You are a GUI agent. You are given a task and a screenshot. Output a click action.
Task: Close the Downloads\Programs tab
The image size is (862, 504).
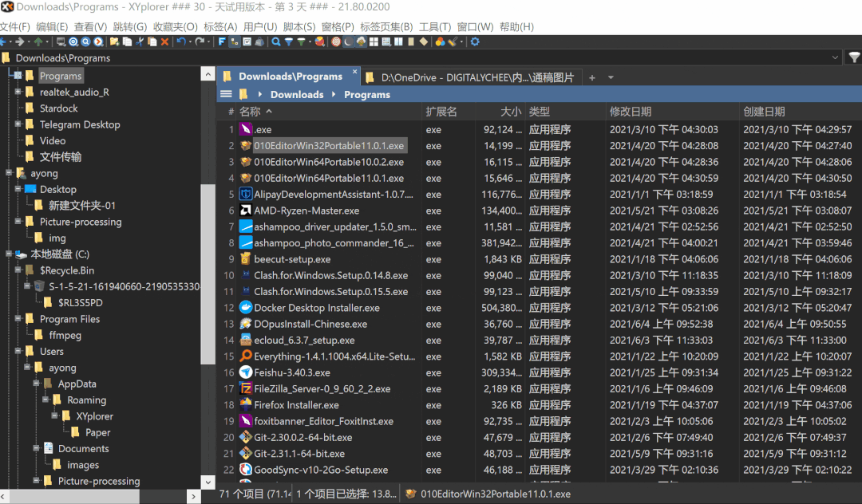click(x=354, y=72)
